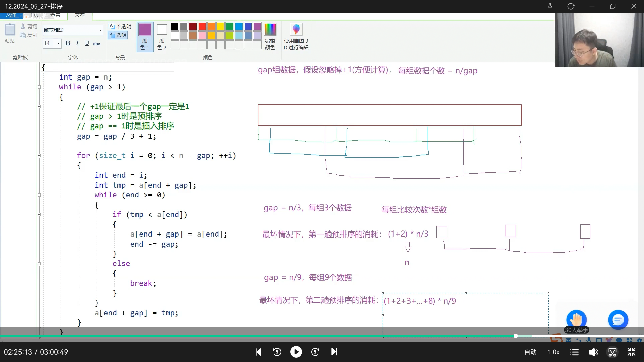
Task: Collapse the if (tmp < a[end]) block
Action: [39, 215]
